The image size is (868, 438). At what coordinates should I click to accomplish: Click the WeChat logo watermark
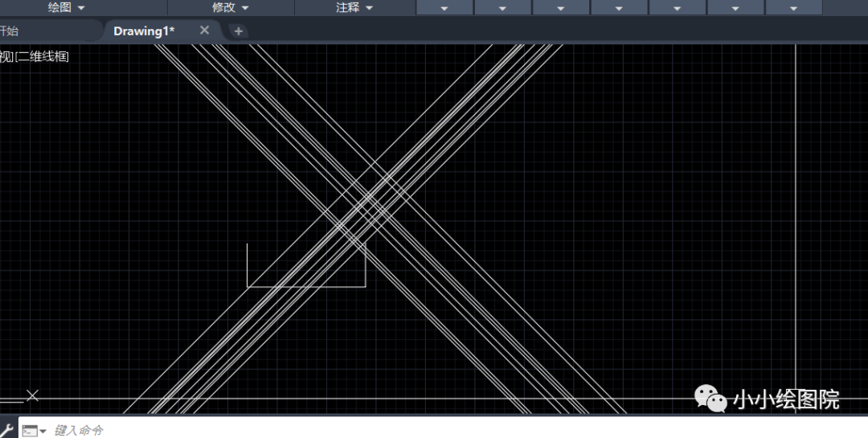coord(710,398)
